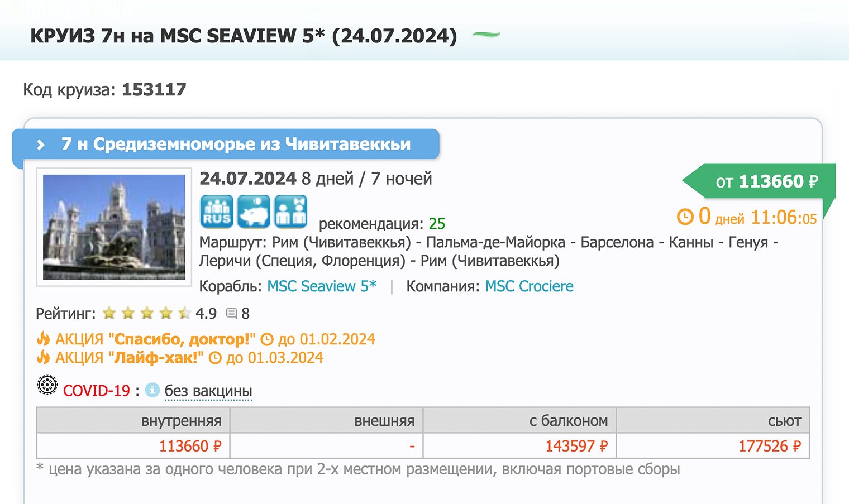
Task: Click the flame icon for Лайф-хак promo
Action: tap(44, 357)
